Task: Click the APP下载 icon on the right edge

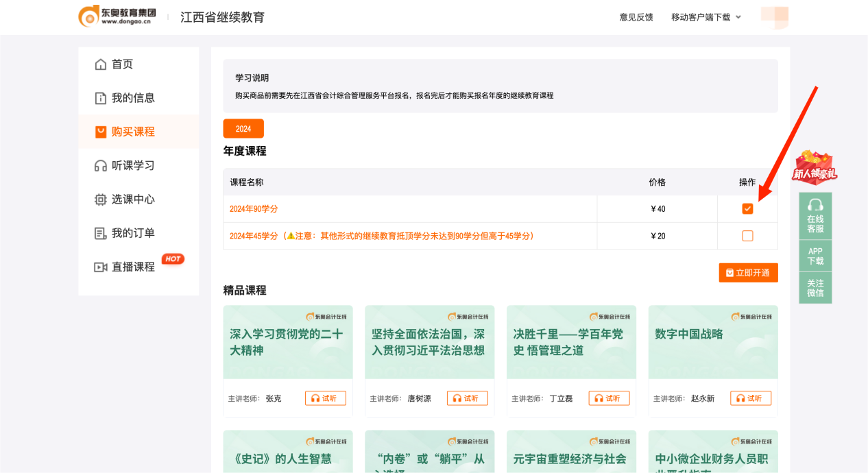Action: pyautogui.click(x=815, y=254)
